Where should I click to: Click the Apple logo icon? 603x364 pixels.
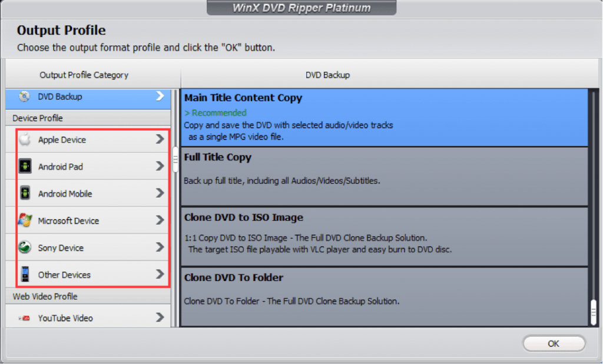click(25, 139)
